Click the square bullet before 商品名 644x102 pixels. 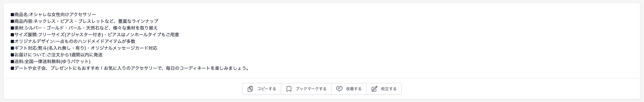(12, 15)
